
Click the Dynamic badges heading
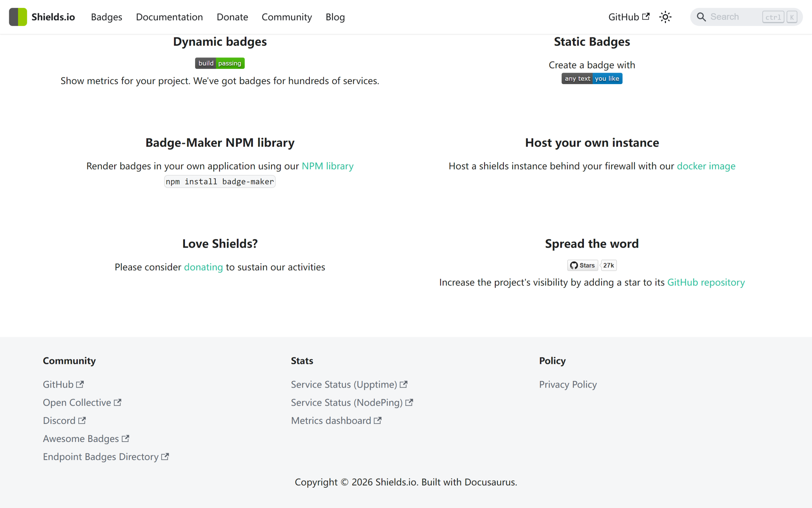220,42
